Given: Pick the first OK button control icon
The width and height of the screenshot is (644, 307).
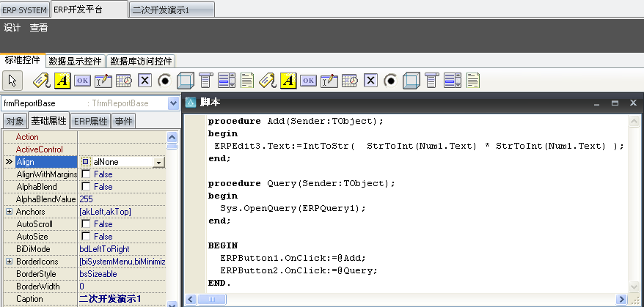Looking at the screenshot, I should pos(83,81).
